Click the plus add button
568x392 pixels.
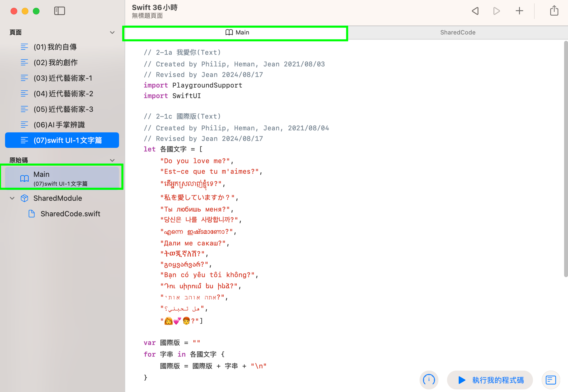coord(519,11)
